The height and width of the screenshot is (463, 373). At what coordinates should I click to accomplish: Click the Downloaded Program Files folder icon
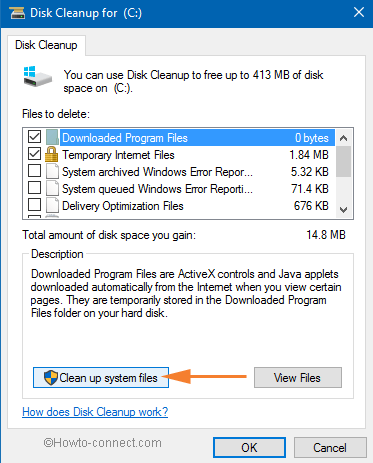pyautogui.click(x=52, y=137)
